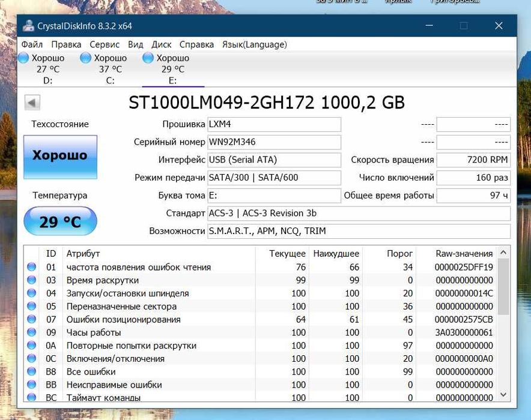The image size is (531, 420).
Task: Click raw value 3A0300000061
Action: point(464,332)
